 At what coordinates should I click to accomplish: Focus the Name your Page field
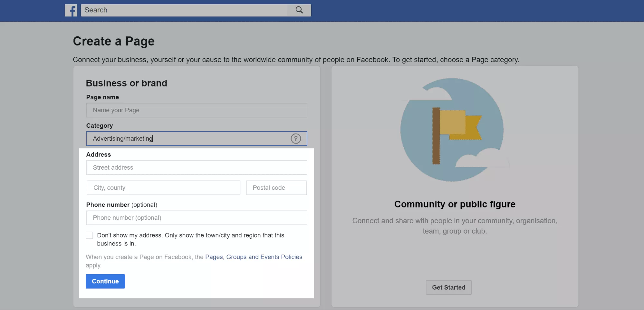197,110
